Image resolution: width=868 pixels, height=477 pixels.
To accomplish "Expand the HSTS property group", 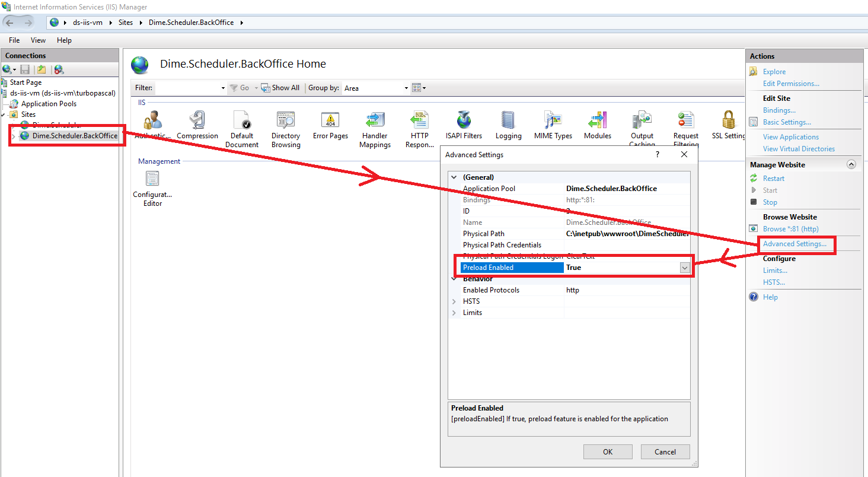I will (x=454, y=301).
